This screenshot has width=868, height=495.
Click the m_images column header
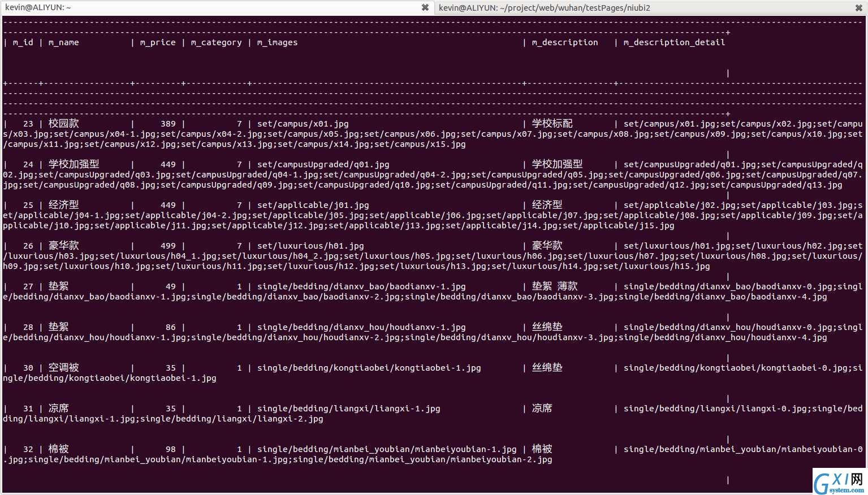pyautogui.click(x=277, y=42)
